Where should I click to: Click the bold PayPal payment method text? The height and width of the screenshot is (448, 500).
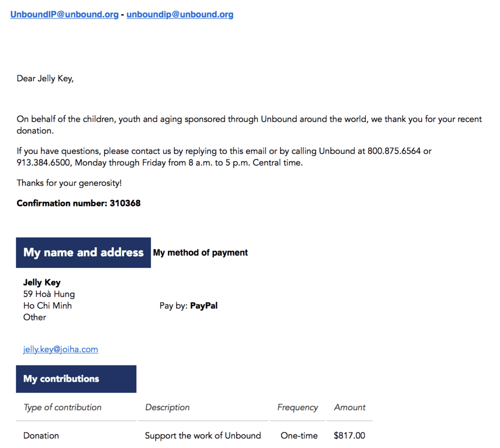pos(204,305)
